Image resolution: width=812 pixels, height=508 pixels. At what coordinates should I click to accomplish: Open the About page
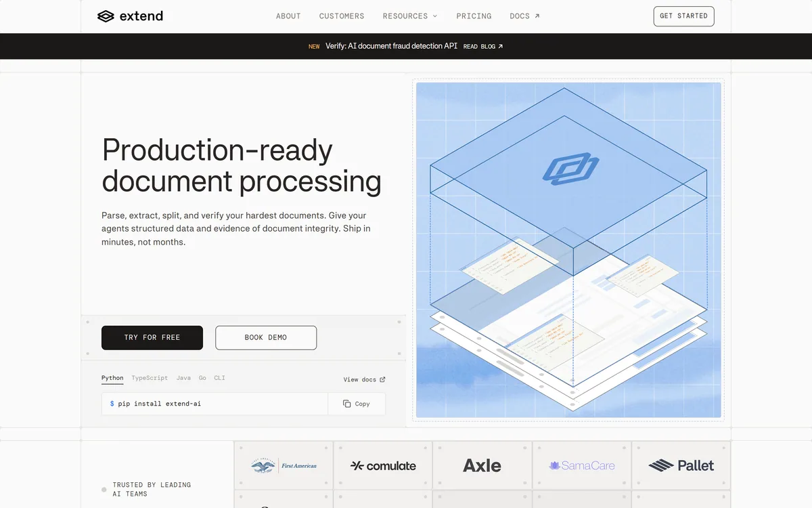point(288,16)
